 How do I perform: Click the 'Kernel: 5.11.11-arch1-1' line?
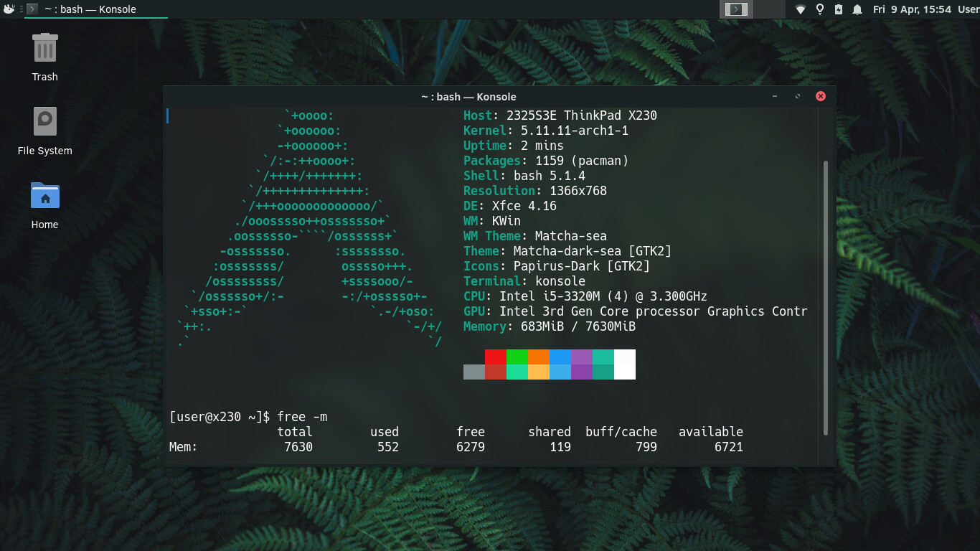546,131
